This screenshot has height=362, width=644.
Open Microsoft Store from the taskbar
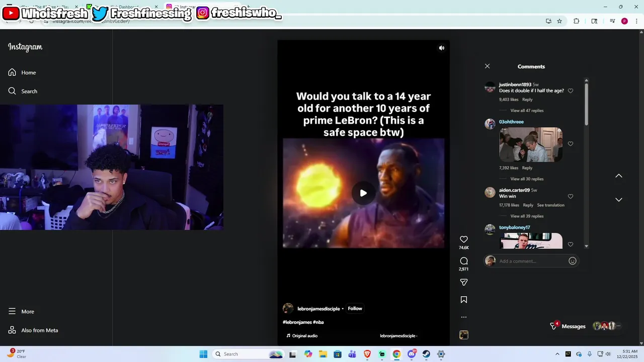[x=338, y=354]
